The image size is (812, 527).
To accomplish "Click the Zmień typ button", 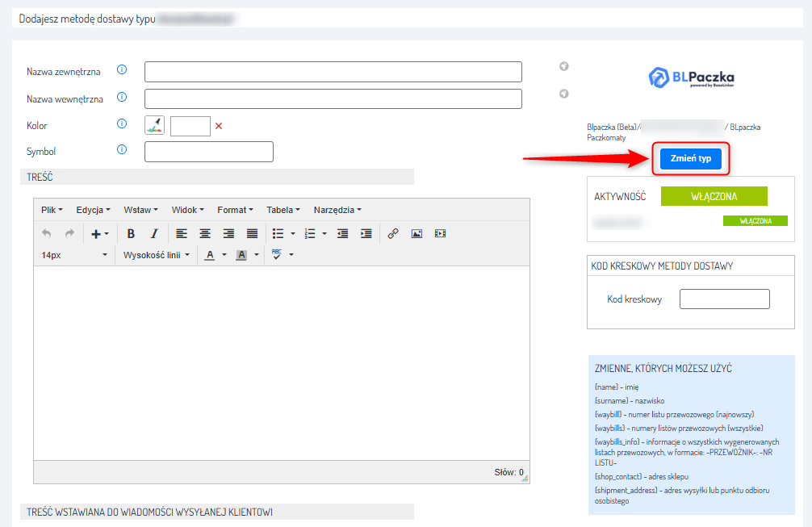I will point(690,159).
